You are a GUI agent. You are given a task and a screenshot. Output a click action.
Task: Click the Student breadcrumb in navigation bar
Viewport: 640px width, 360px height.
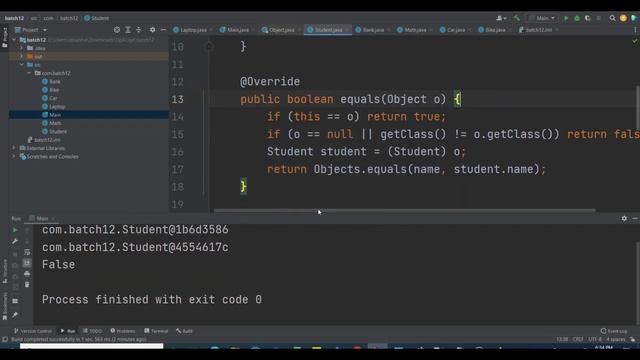tap(97, 18)
